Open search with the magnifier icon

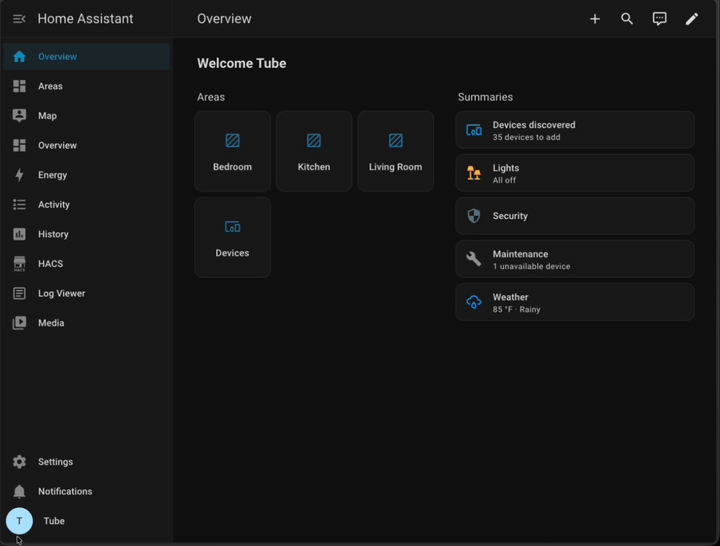pos(627,19)
